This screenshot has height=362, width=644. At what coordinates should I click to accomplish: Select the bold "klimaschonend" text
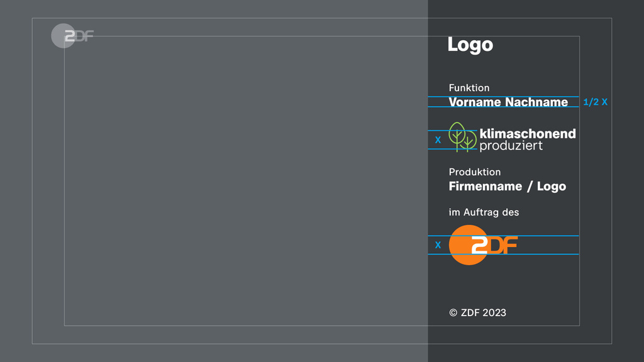tap(528, 133)
